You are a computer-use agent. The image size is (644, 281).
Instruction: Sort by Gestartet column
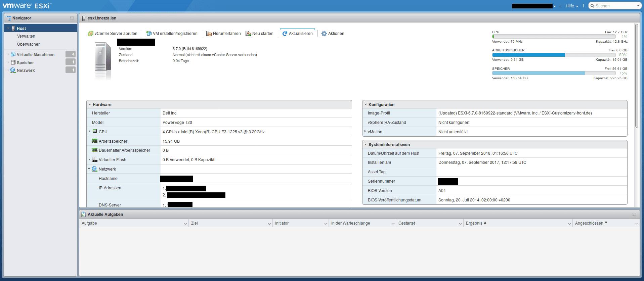click(x=406, y=223)
